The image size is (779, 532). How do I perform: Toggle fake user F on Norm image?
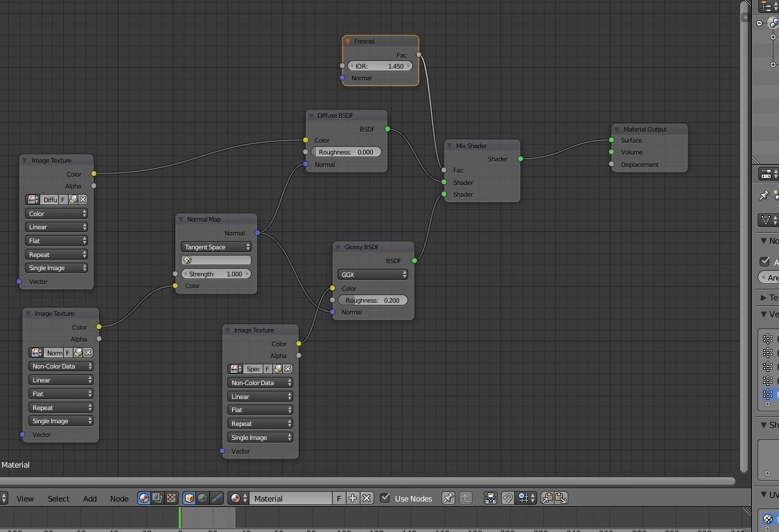coord(68,353)
